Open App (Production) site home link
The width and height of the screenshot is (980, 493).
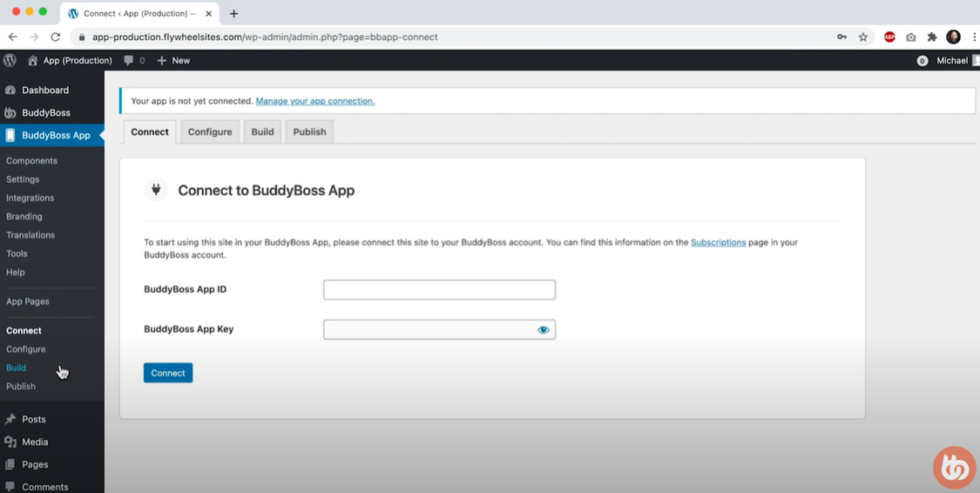(x=70, y=61)
